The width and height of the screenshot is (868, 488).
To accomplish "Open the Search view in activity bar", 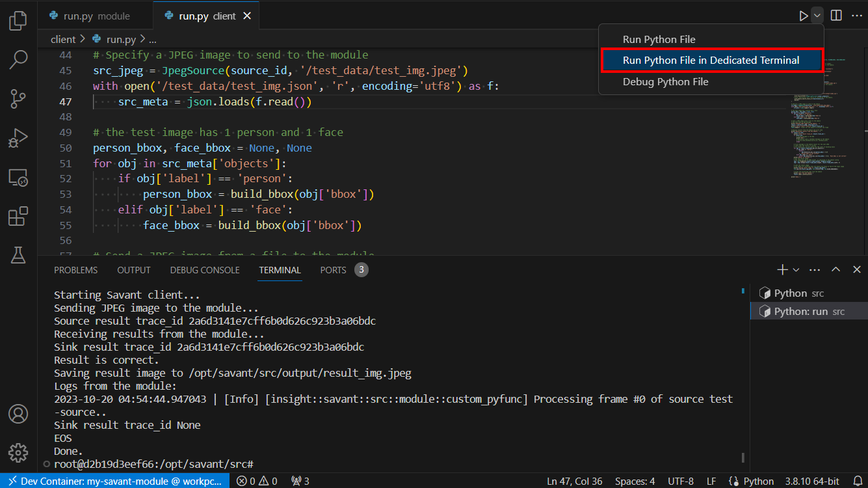I will [18, 60].
